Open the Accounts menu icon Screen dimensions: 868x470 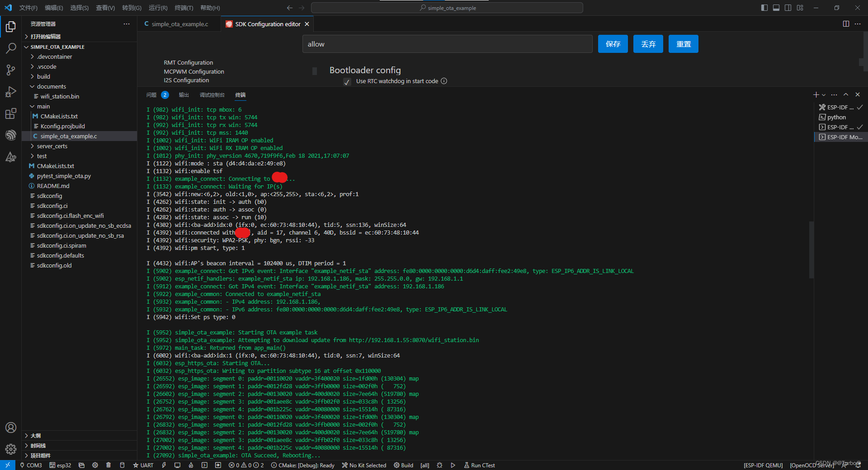(11, 428)
